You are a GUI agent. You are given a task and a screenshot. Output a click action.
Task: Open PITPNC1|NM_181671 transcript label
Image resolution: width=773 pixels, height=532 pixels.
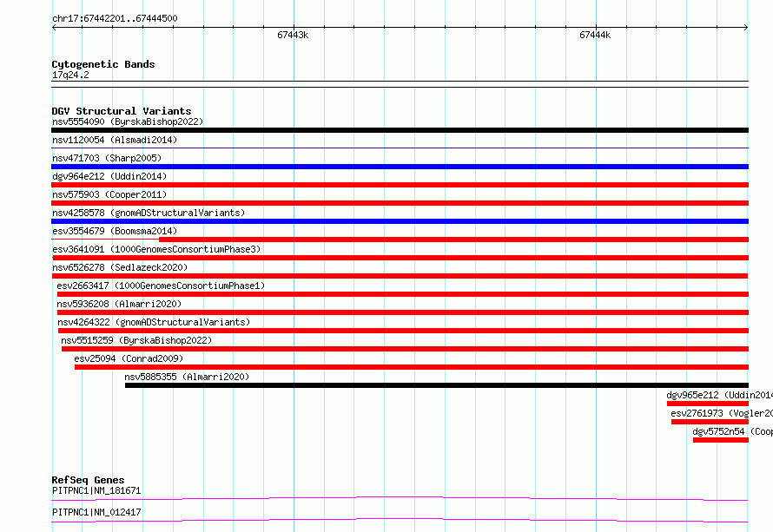pos(96,490)
